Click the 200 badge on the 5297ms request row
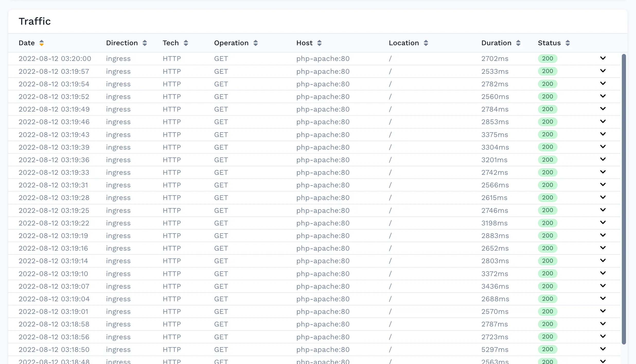The width and height of the screenshot is (636, 364). pyautogui.click(x=548, y=349)
